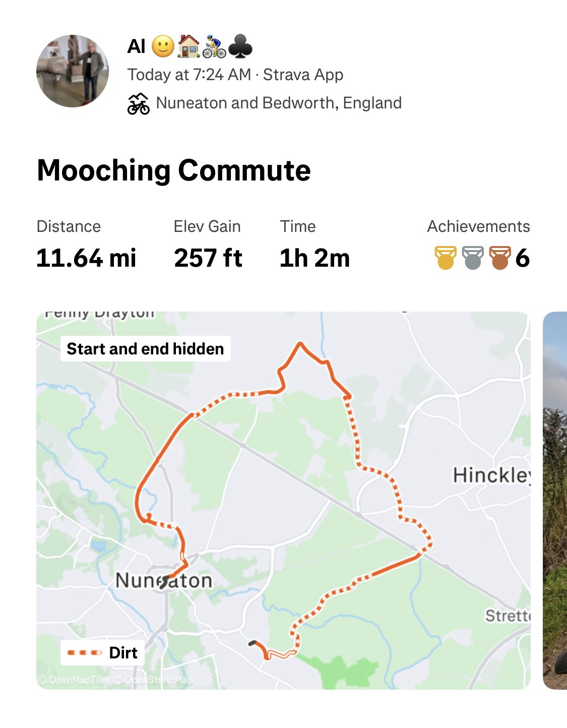Tap the Start and end hidden label

click(145, 348)
